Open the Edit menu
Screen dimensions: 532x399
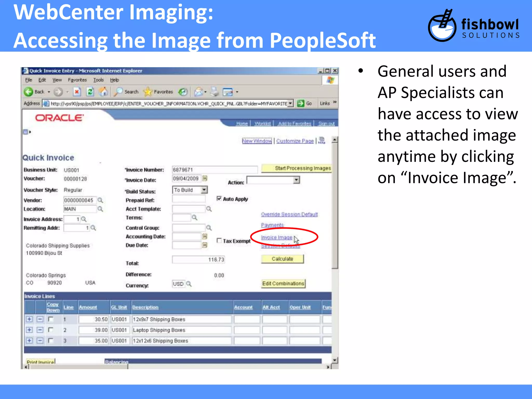(42, 80)
